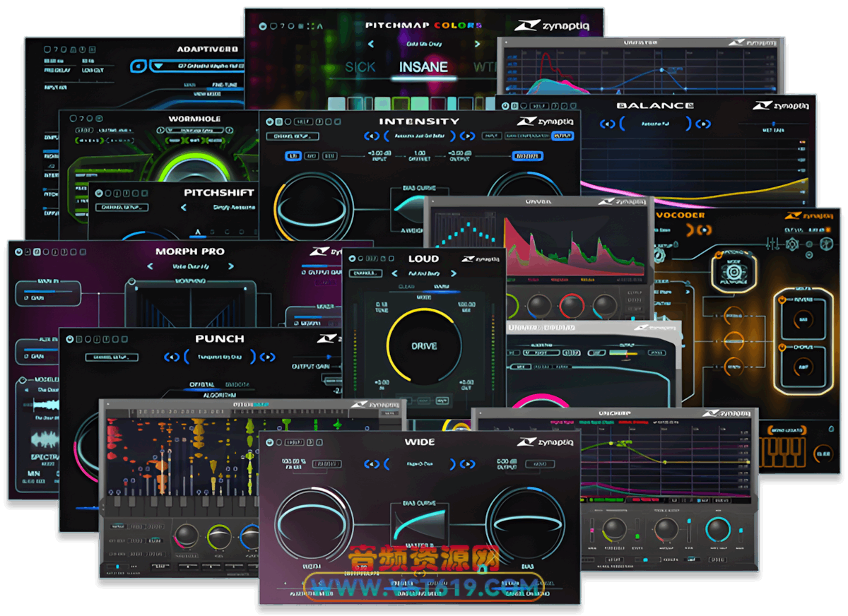848x616 pixels.
Task: Toggle the power button in PITCHSHIFT window
Action: [x=100, y=193]
